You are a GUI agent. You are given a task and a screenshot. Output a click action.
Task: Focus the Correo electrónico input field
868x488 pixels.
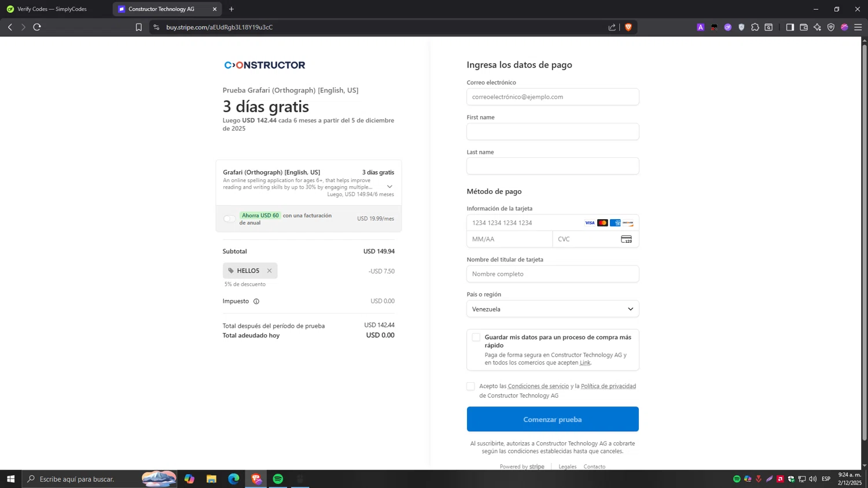(553, 97)
